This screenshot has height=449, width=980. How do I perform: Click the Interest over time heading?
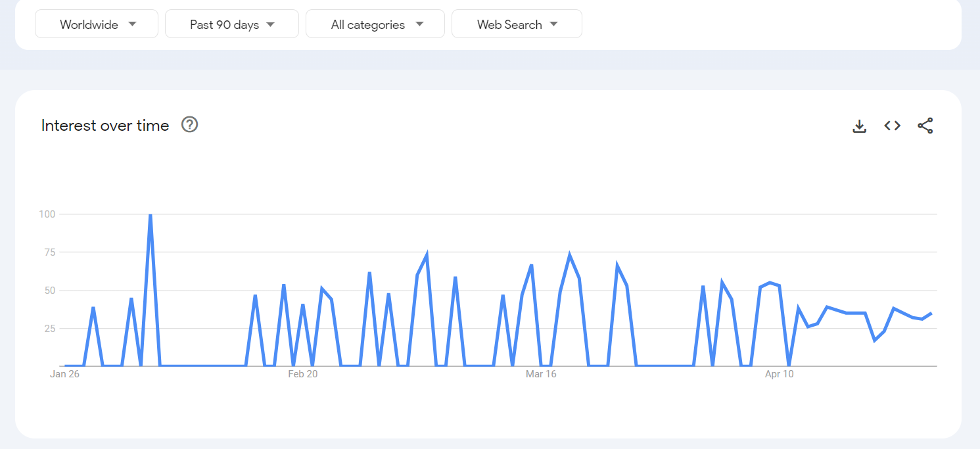(x=105, y=126)
